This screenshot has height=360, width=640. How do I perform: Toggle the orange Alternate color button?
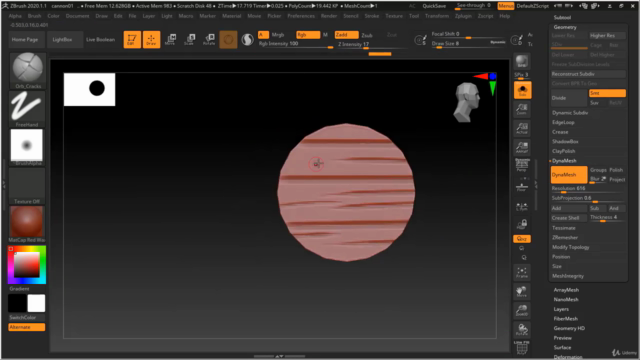[27, 327]
